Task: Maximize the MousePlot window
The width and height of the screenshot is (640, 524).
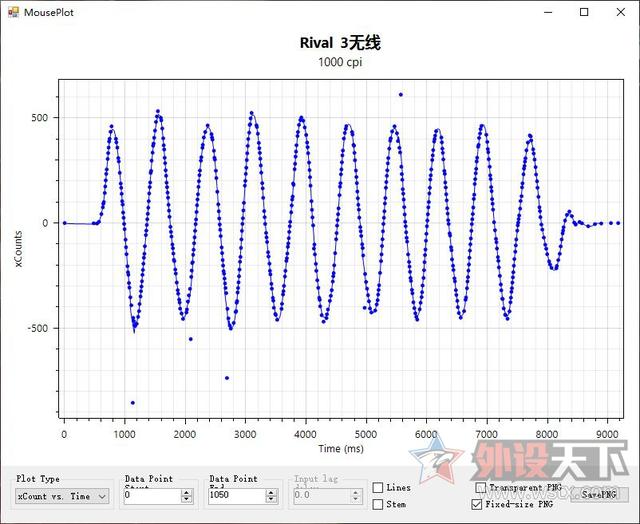Action: (584, 12)
